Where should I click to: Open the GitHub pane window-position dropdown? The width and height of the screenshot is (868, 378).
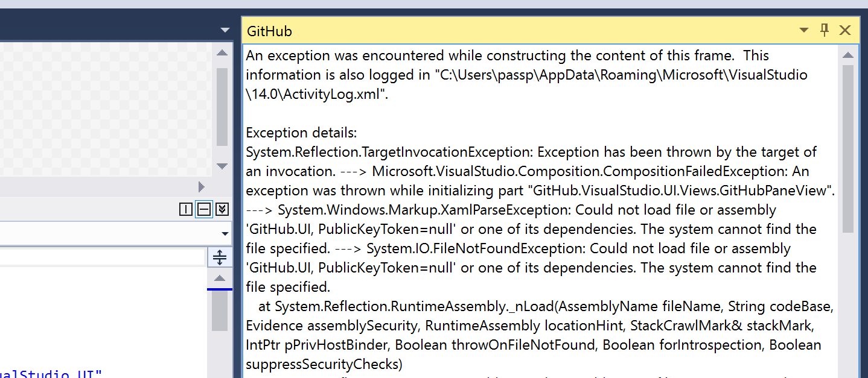[x=804, y=30]
